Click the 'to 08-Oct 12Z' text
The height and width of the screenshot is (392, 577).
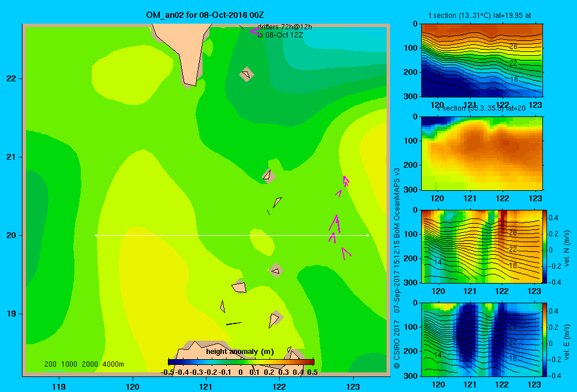(x=280, y=35)
